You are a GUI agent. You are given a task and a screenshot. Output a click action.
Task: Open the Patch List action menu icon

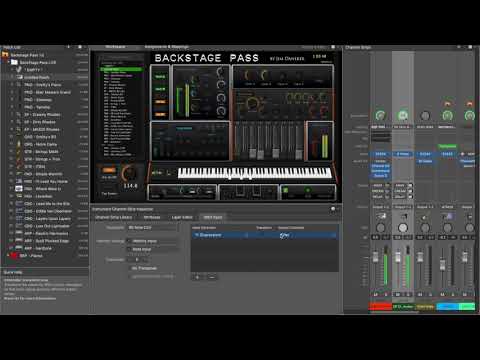pyautogui.click(x=80, y=47)
